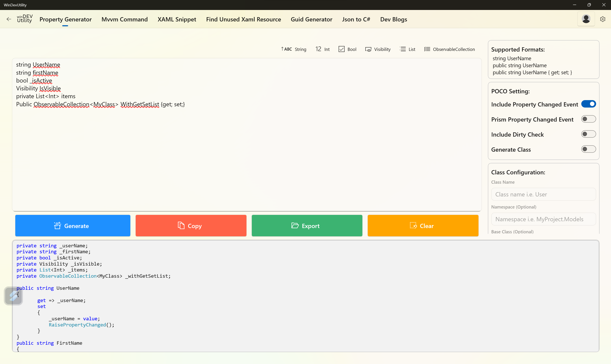Click the user profile avatar

point(586,19)
